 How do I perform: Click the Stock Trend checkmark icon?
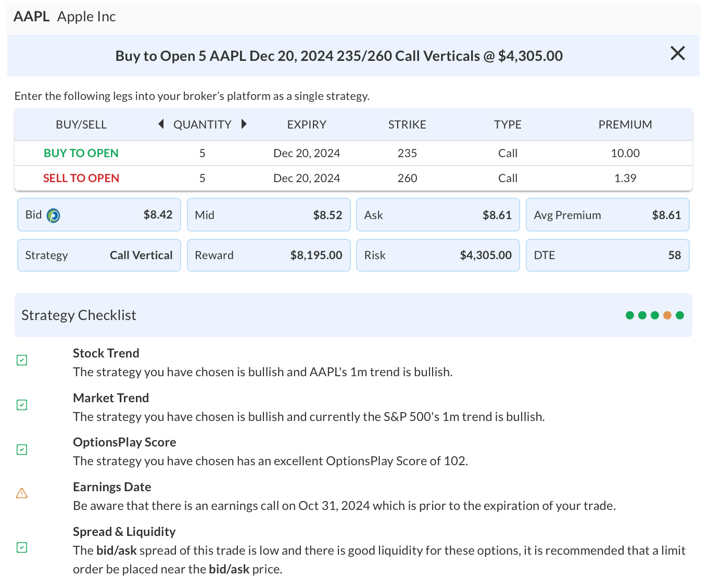[22, 360]
